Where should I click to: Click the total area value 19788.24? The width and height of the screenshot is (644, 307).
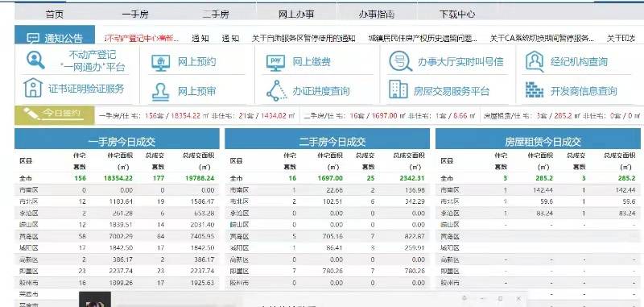[x=199, y=178]
